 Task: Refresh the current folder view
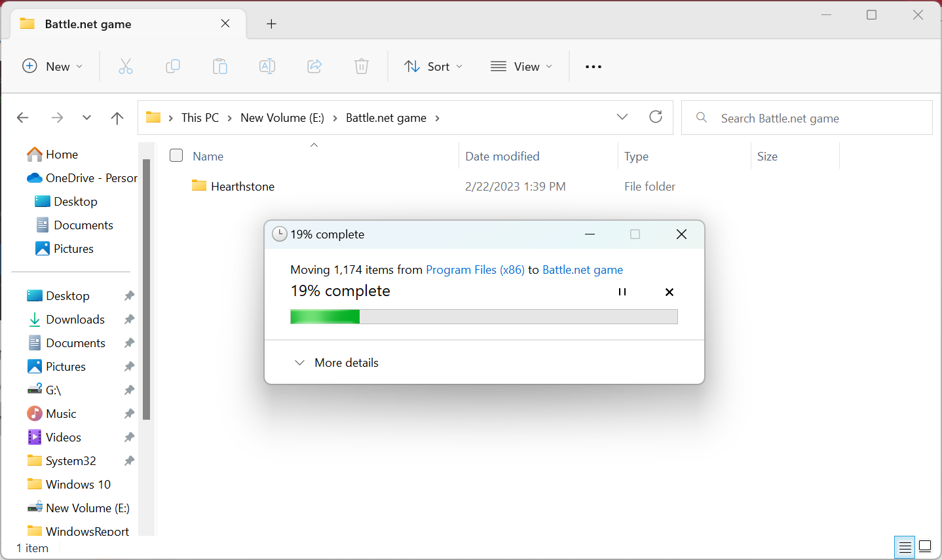tap(656, 117)
